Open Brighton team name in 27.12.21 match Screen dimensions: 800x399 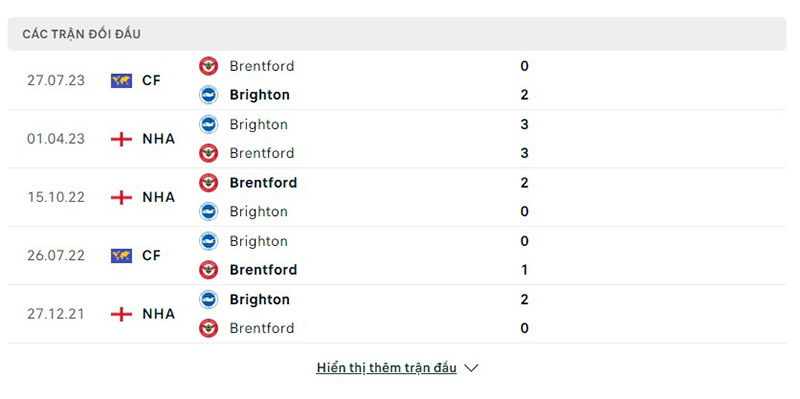click(x=260, y=300)
